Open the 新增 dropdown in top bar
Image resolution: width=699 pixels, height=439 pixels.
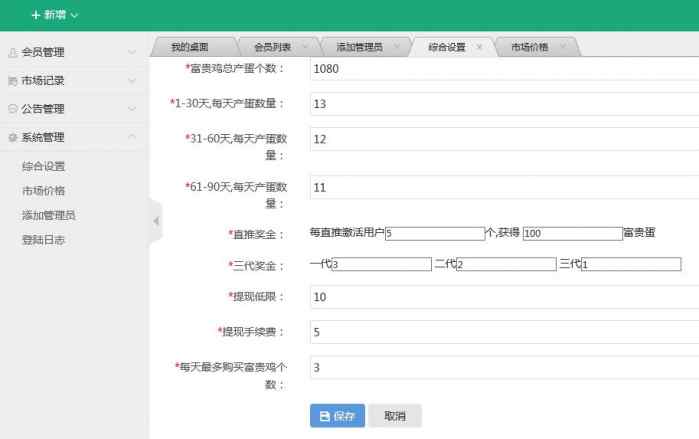54,15
